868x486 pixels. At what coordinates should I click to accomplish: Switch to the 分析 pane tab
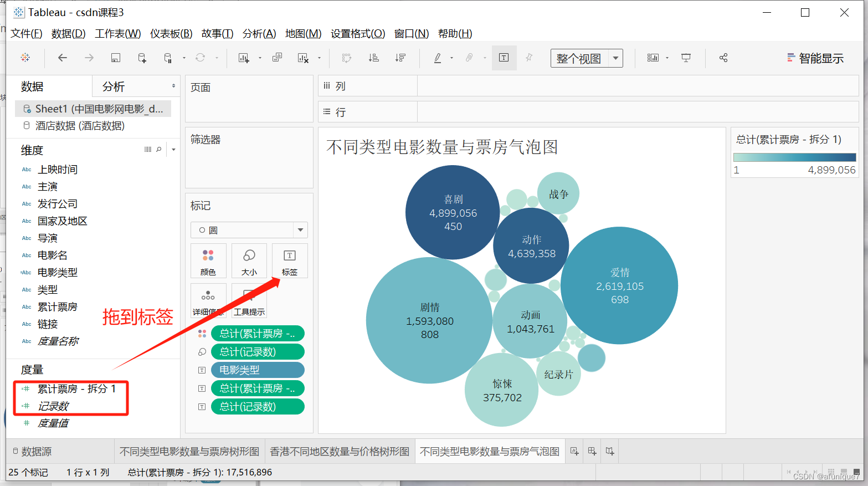114,86
